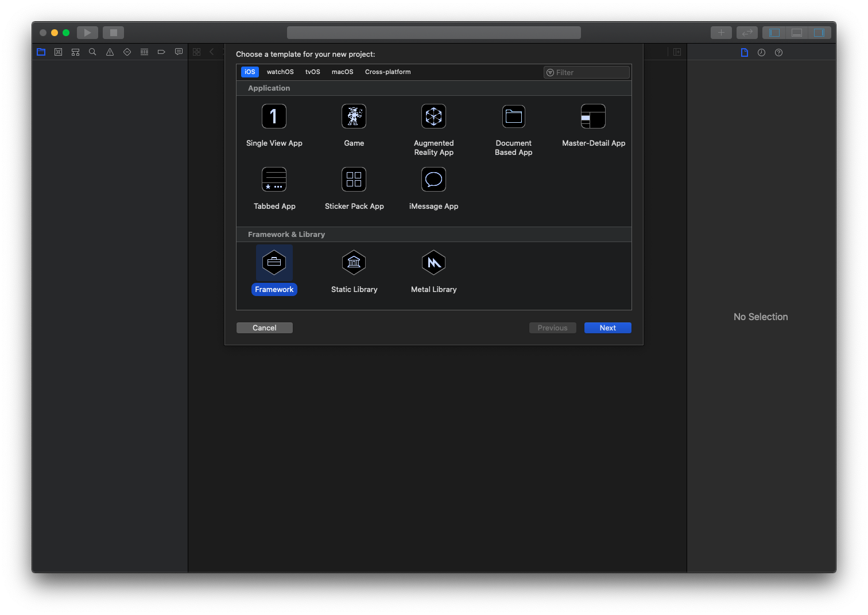Open the Cross-platform tab
Image resolution: width=868 pixels, height=615 pixels.
tap(387, 72)
